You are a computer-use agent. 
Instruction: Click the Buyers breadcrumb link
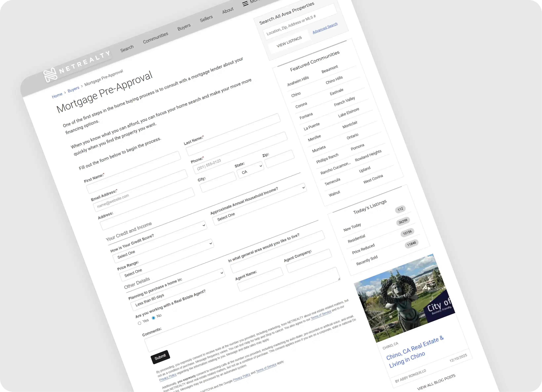coord(73,89)
